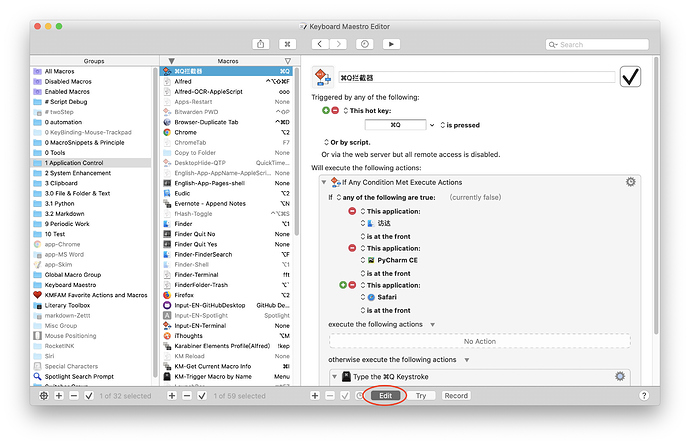The image size is (690, 445).
Task: Click the ⌘Q hot key field
Action: (395, 125)
